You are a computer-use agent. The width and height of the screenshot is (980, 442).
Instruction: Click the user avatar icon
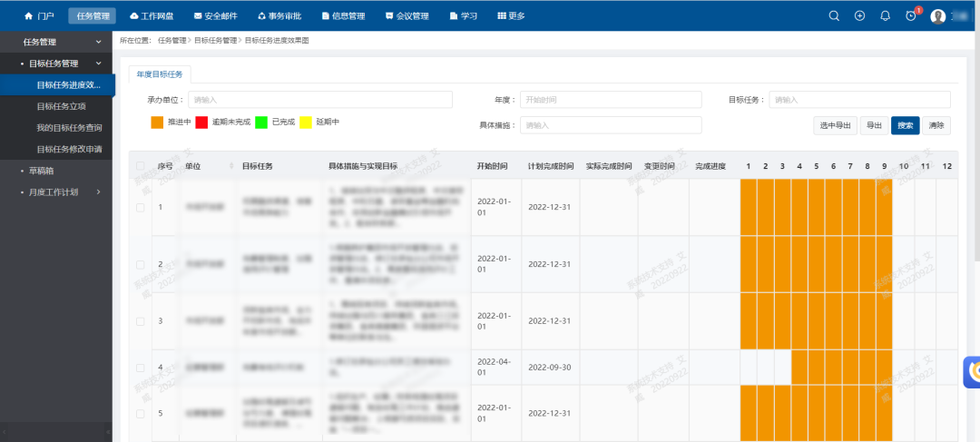click(938, 16)
